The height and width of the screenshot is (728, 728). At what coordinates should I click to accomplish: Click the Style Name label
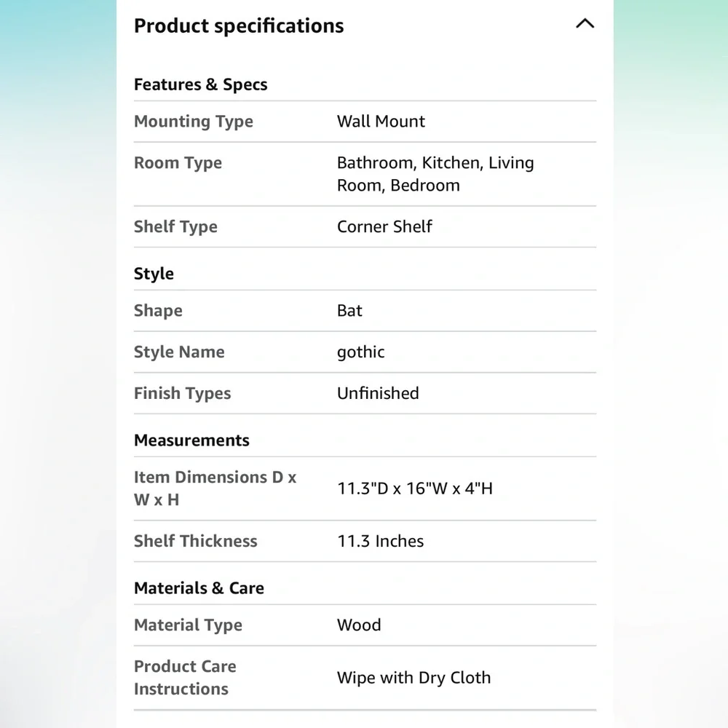179,352
